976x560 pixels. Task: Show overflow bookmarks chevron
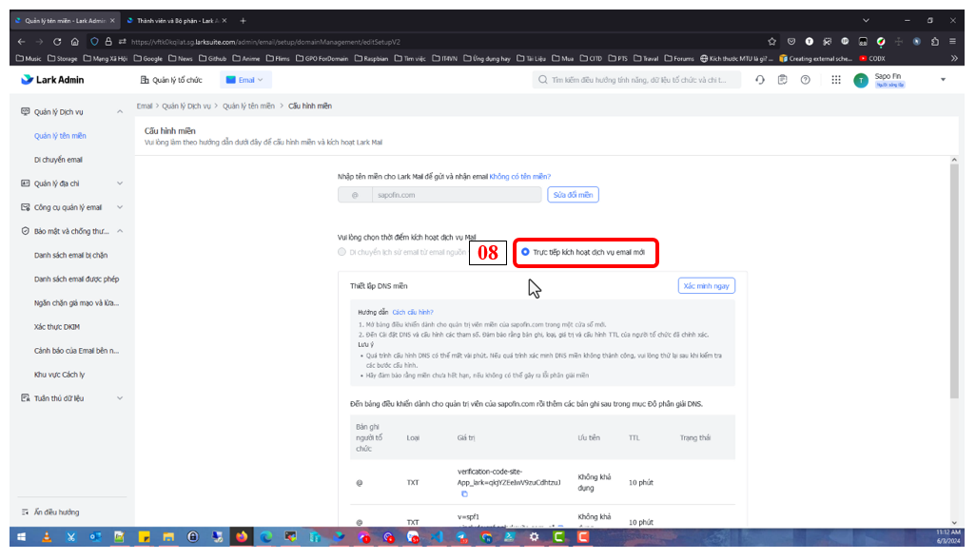tap(954, 59)
